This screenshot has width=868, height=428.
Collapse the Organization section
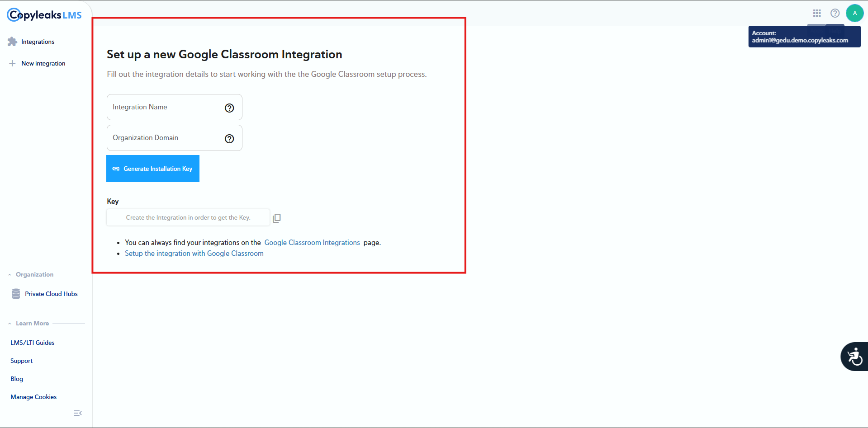pos(9,275)
